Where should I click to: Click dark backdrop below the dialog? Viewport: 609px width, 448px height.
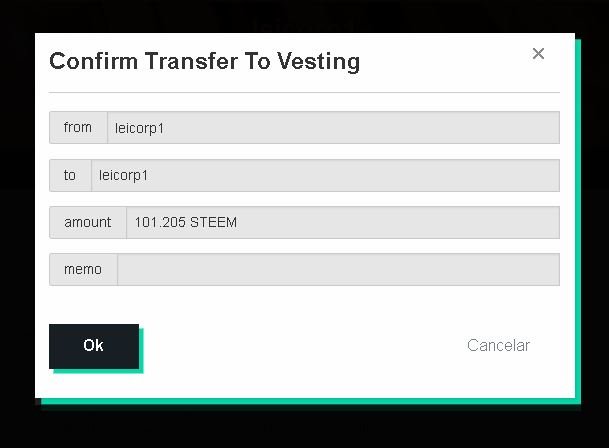(304, 427)
